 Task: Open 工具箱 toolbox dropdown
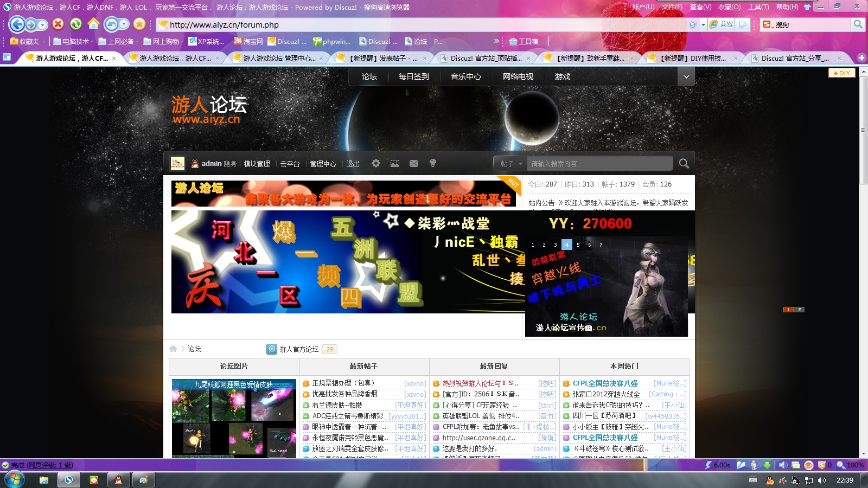tap(525, 41)
